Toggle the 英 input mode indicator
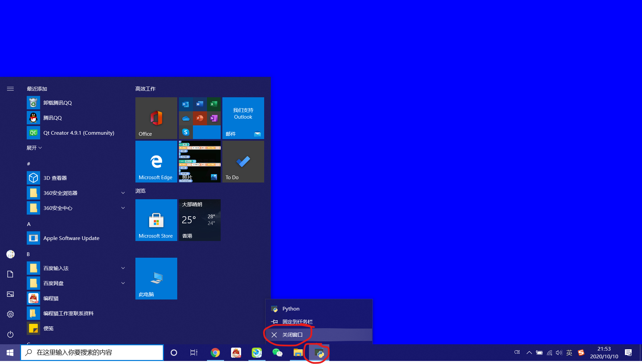 click(569, 352)
